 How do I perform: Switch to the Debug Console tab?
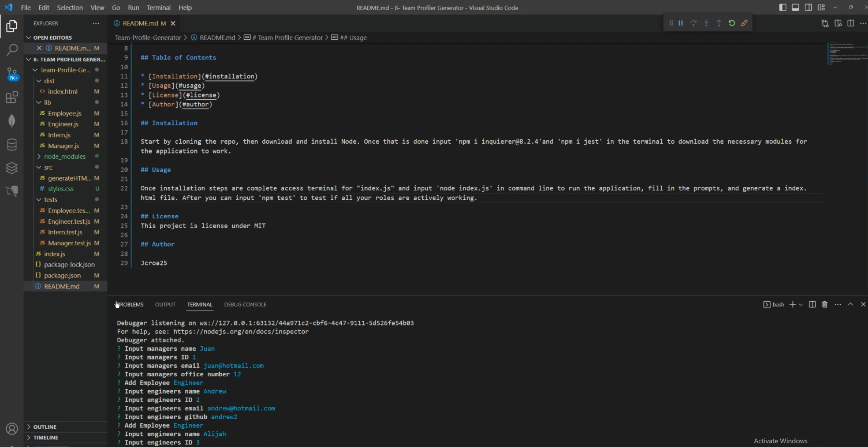tap(245, 304)
